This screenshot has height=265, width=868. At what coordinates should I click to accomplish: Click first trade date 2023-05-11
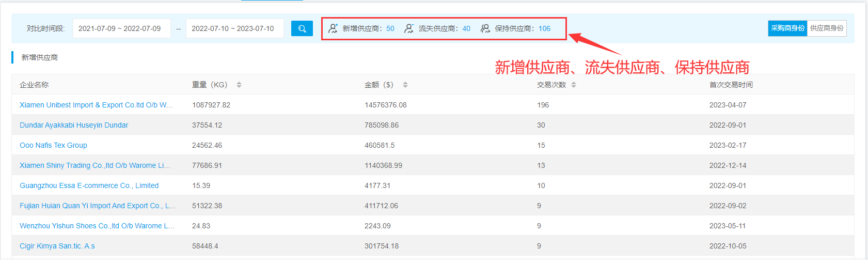click(x=728, y=226)
